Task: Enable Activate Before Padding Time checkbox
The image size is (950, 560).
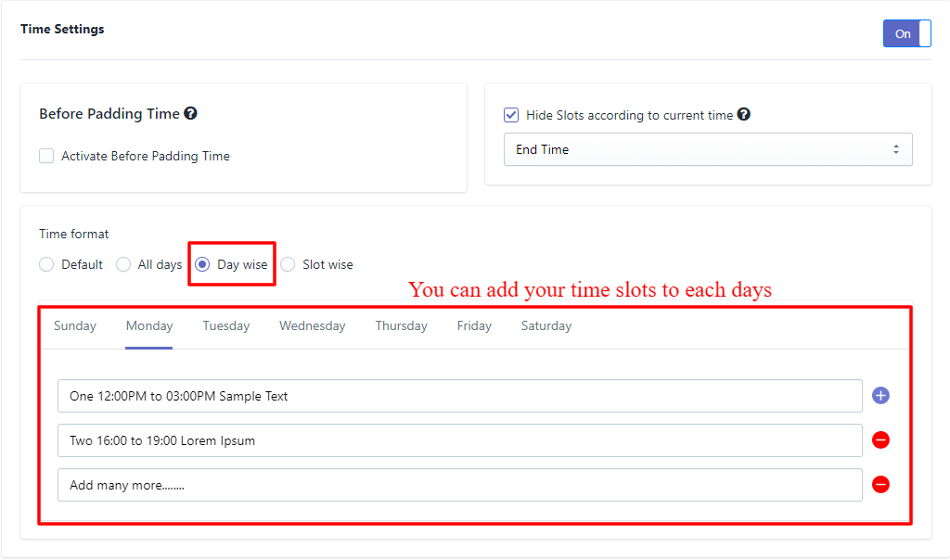Action: point(46,156)
